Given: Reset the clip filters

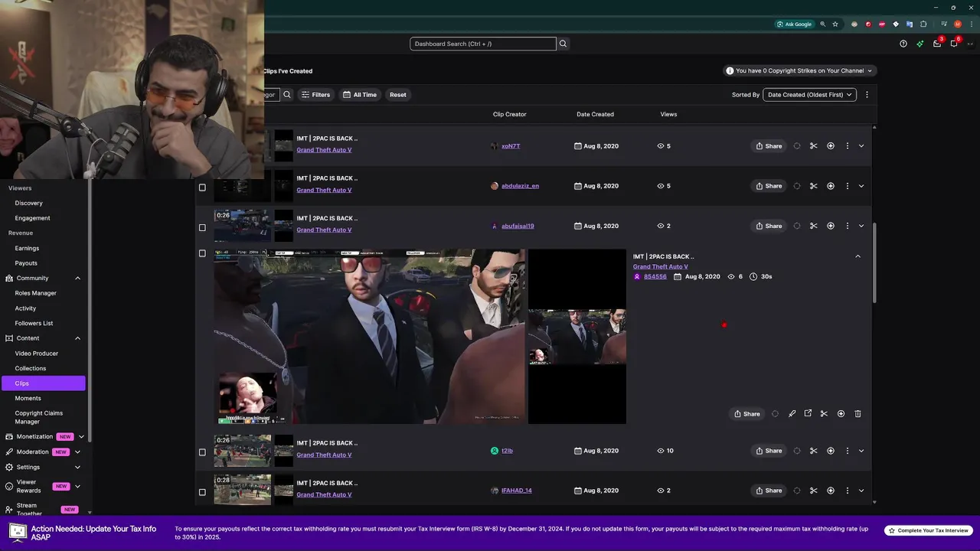Looking at the screenshot, I should point(398,95).
